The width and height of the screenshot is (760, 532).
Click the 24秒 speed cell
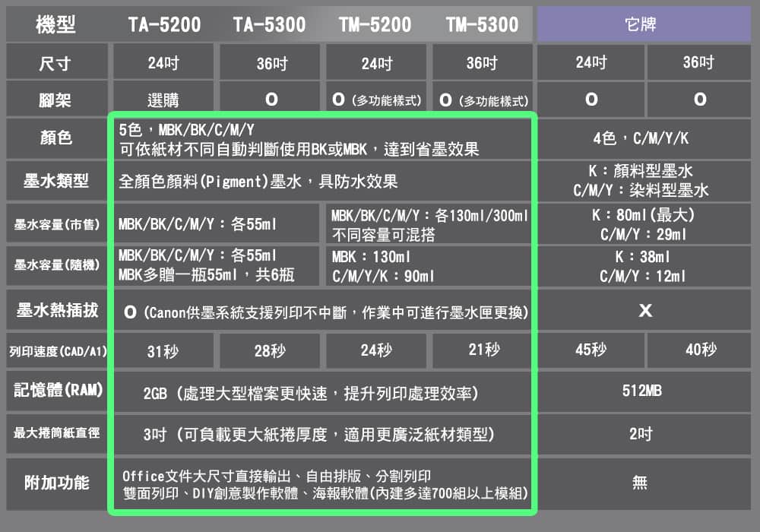(x=376, y=350)
